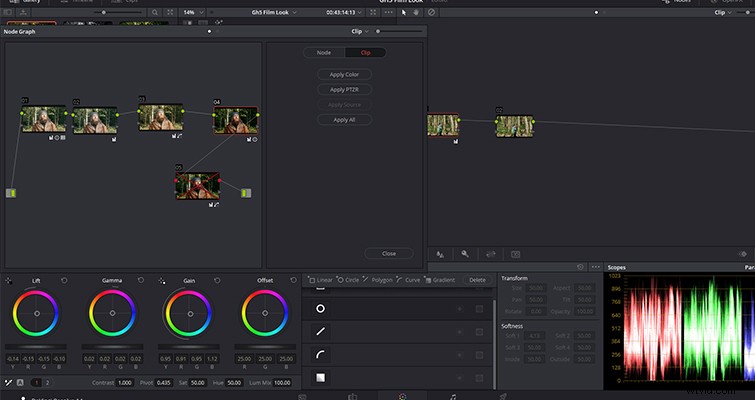This screenshot has height=400, width=755.
Task: Select the arrow pointer tool in viewer toolbar
Action: click(404, 13)
